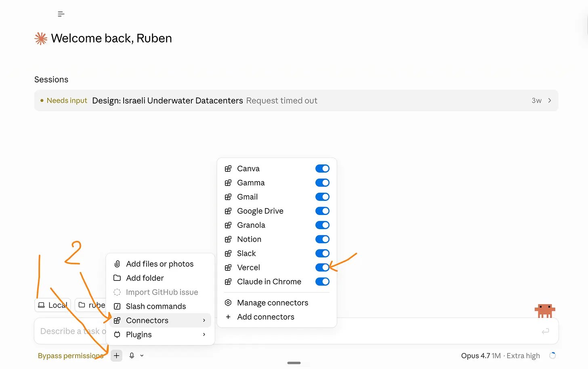
Task: Toggle the Vercel connector switch
Action: click(322, 268)
